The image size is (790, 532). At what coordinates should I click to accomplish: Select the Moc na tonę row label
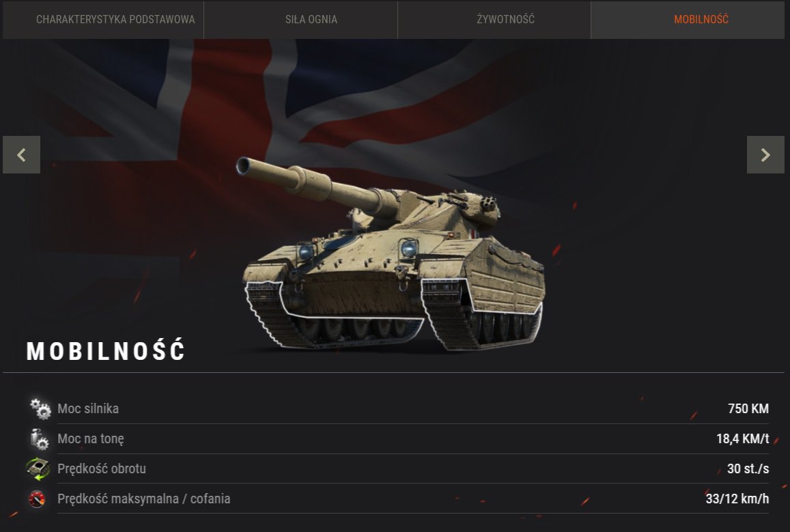[91, 439]
